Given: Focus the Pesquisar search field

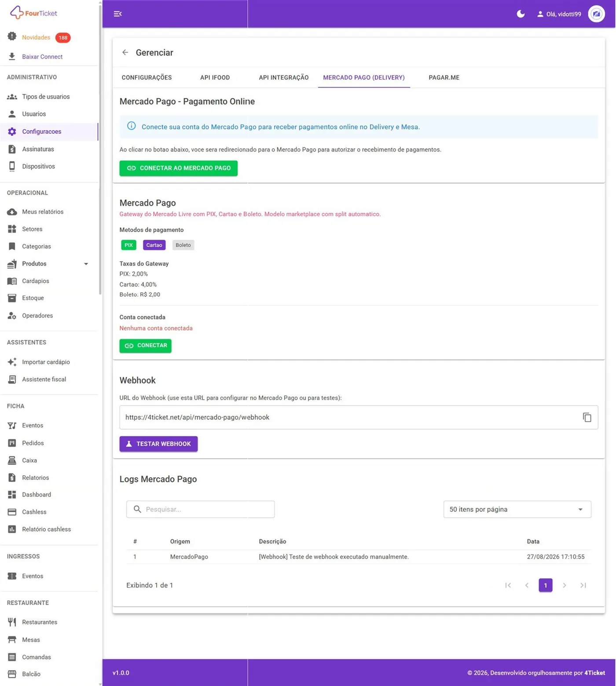Looking at the screenshot, I should coord(200,509).
